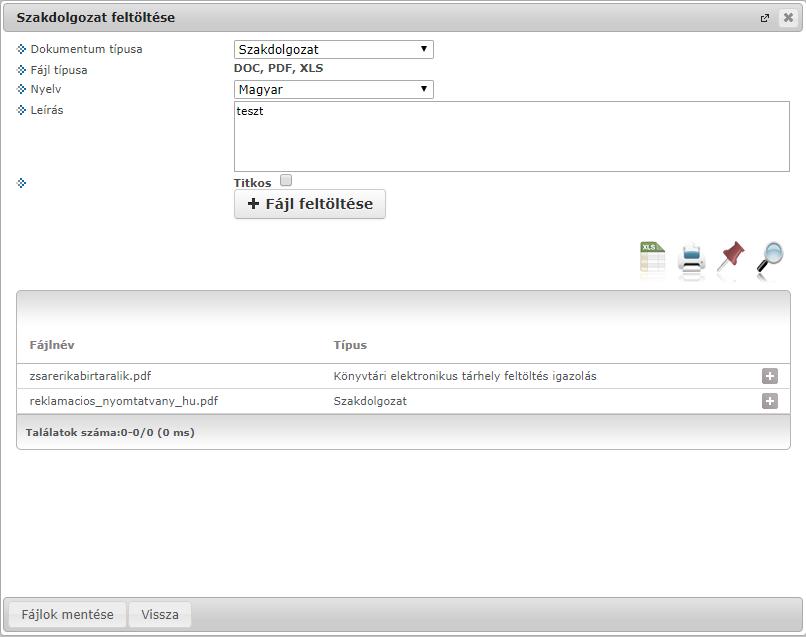Screen dimensions: 806x637
Task: Click the Könyvtári elektronikus tárhely feltöltés igazolás cell
Action: 465,376
